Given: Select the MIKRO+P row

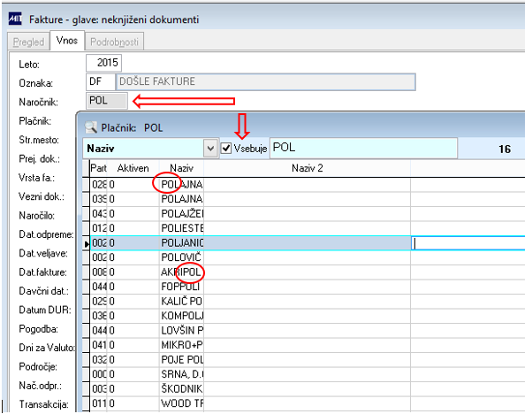Looking at the screenshot, I should pos(308,345).
